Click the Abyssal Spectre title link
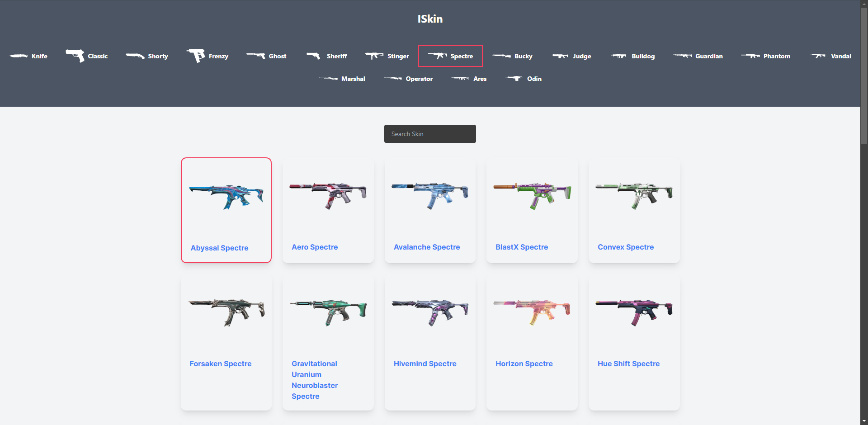Viewport: 868px width, 425px height. (x=219, y=248)
